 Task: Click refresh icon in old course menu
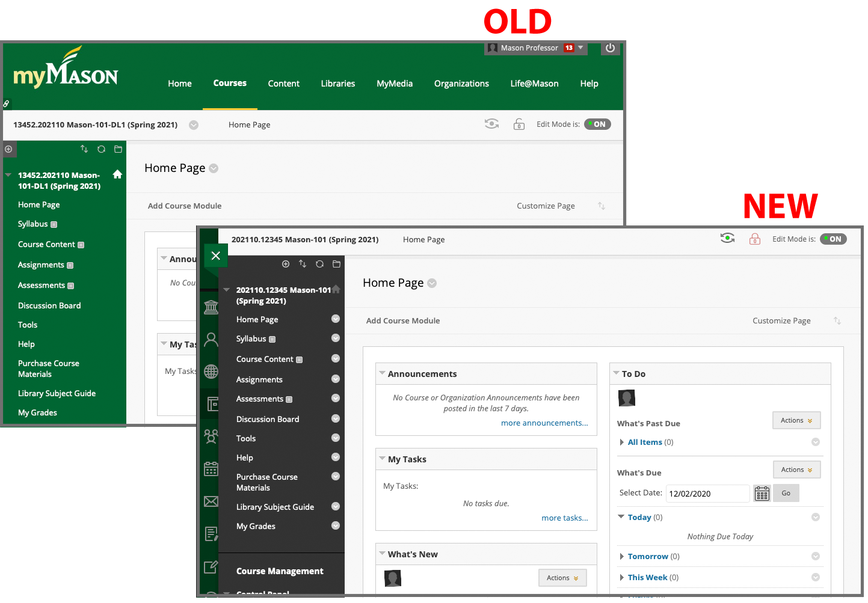101,149
